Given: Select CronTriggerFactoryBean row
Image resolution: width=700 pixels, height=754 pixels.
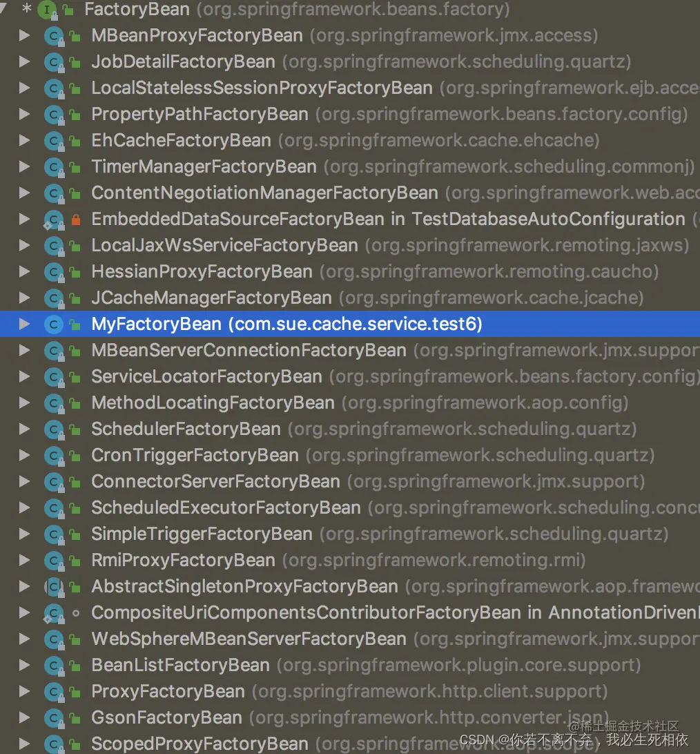Looking at the screenshot, I should 350,456.
